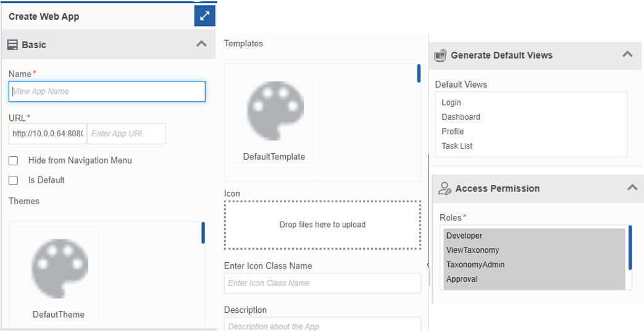The width and height of the screenshot is (644, 335).
Task: Enable Hide from Navigation Menu checkbox
Action: (x=13, y=160)
